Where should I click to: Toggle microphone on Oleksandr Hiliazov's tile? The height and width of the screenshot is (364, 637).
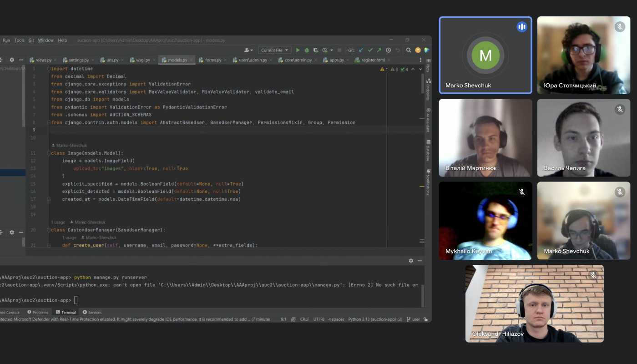[x=593, y=275]
